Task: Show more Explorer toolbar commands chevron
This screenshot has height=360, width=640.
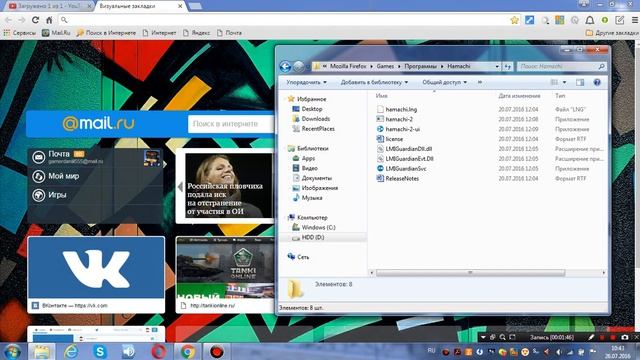Action: [x=480, y=82]
